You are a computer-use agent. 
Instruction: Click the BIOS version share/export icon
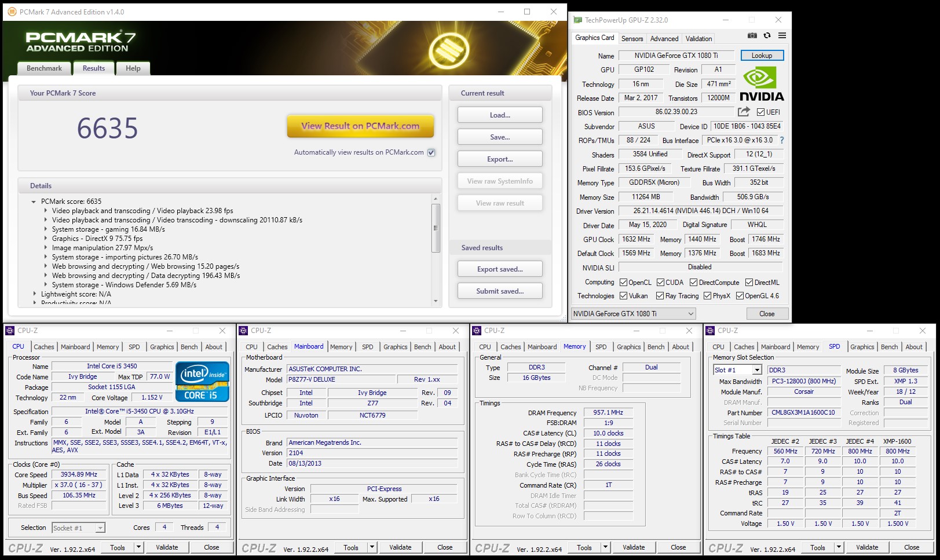coord(744,112)
